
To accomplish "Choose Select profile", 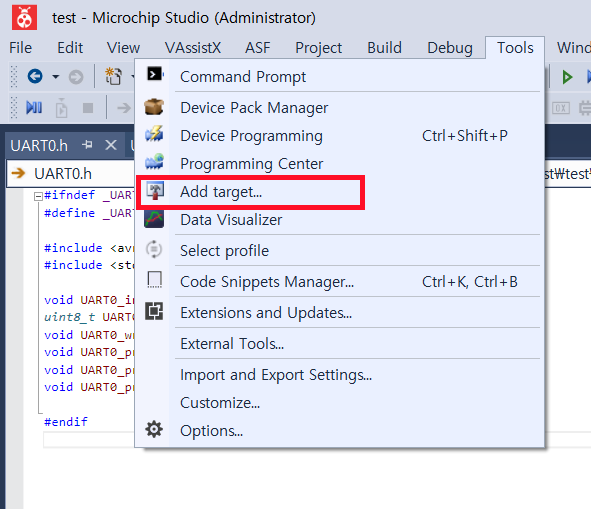I will [340, 251].
